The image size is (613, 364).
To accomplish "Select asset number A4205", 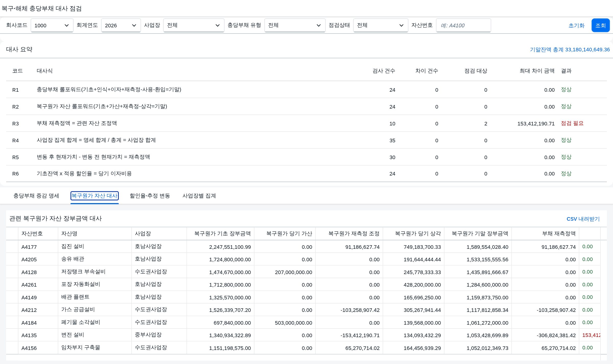I will point(29,260).
